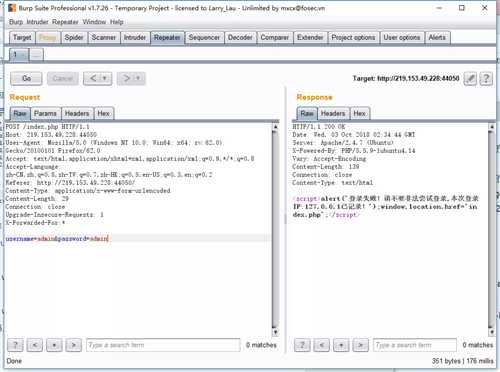Go forward in request history
500x372 pixels.
point(126,79)
